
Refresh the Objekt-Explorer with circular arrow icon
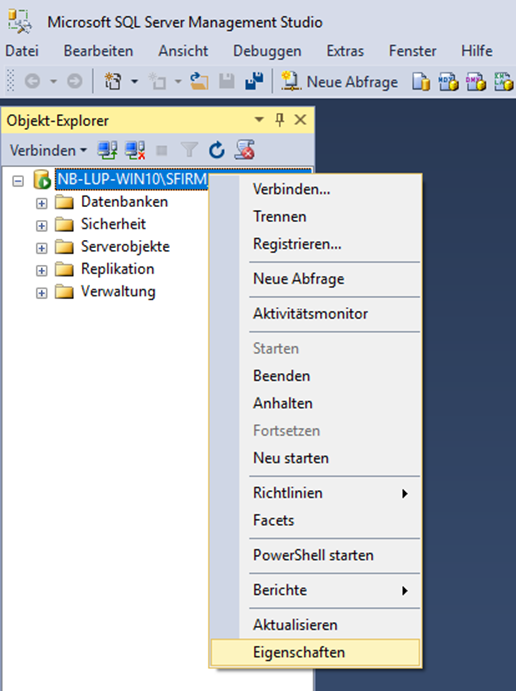(x=216, y=150)
